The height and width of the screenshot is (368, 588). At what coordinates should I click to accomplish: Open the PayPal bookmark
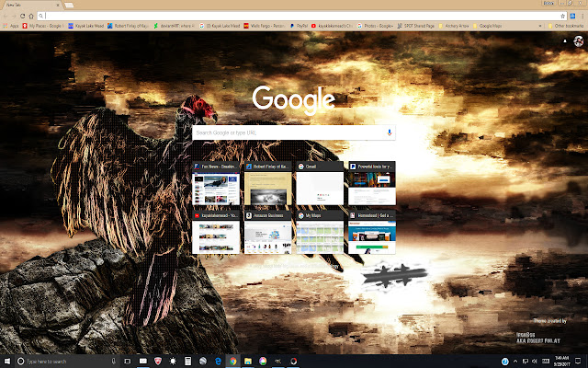[x=299, y=26]
